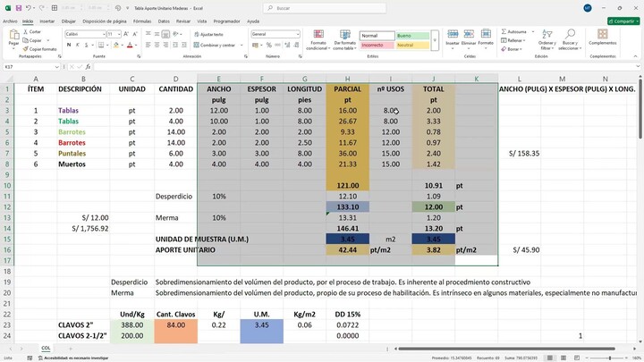Click the Compartir button
Viewport: 644px width, 362px height.
click(623, 21)
